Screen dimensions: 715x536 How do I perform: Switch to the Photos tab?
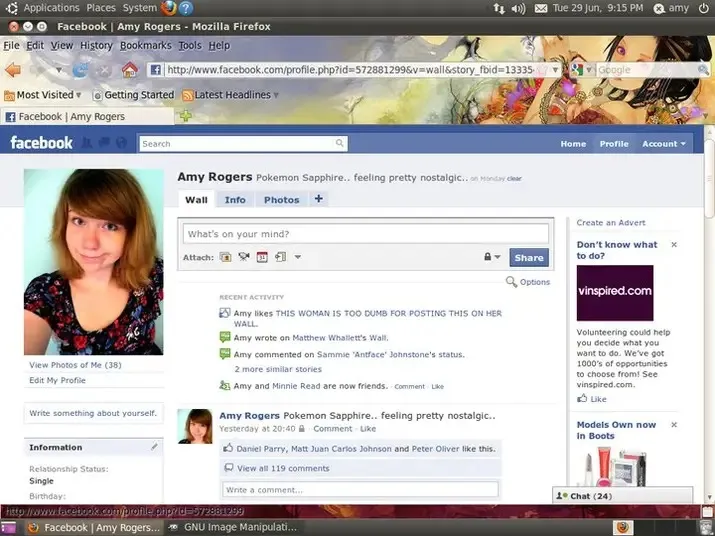point(282,200)
